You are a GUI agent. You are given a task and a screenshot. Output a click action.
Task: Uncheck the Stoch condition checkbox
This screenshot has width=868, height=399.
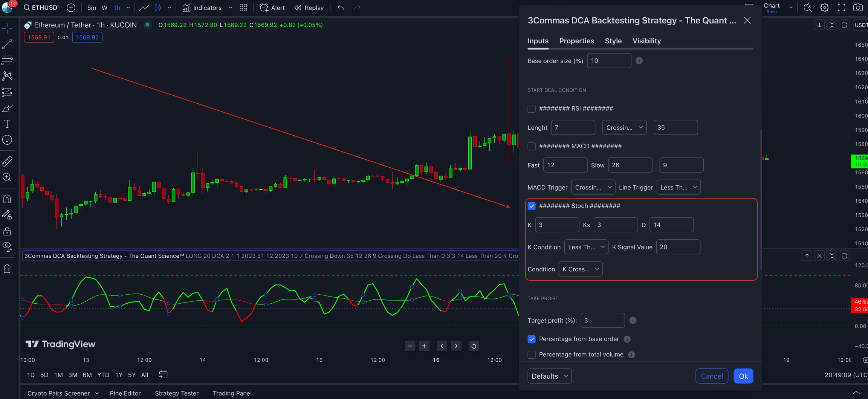click(x=531, y=206)
